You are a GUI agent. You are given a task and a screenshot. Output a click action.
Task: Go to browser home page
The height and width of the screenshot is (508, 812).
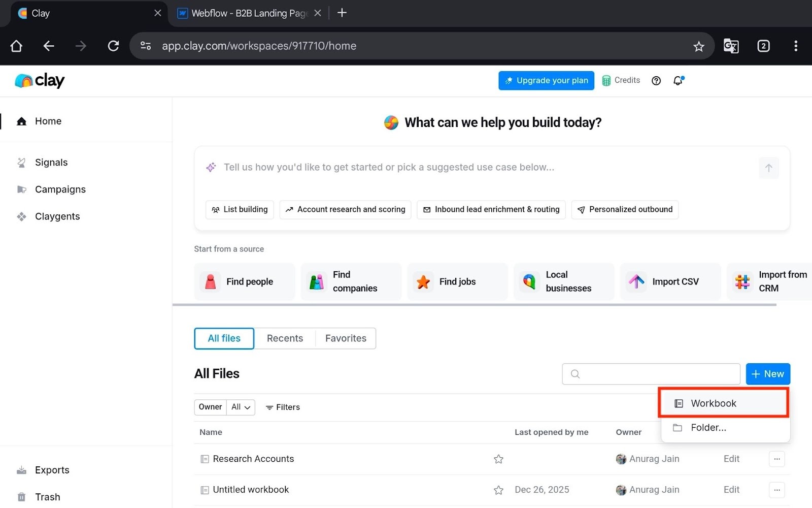[x=16, y=46]
